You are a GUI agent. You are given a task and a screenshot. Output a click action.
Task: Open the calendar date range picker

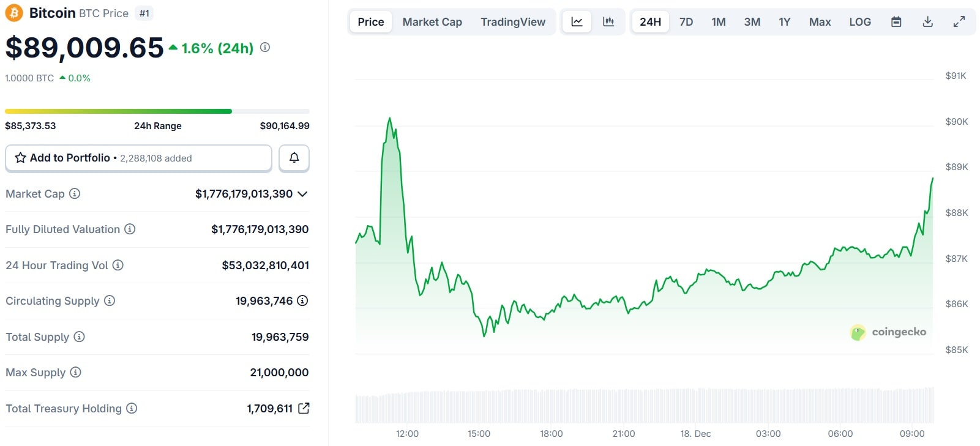[896, 22]
